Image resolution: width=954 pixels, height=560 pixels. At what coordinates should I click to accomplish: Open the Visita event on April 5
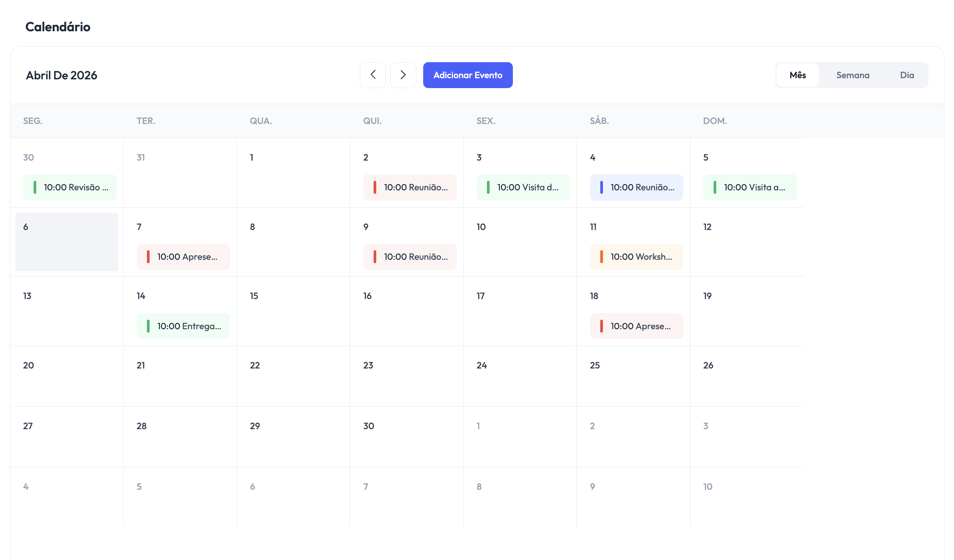tap(750, 187)
